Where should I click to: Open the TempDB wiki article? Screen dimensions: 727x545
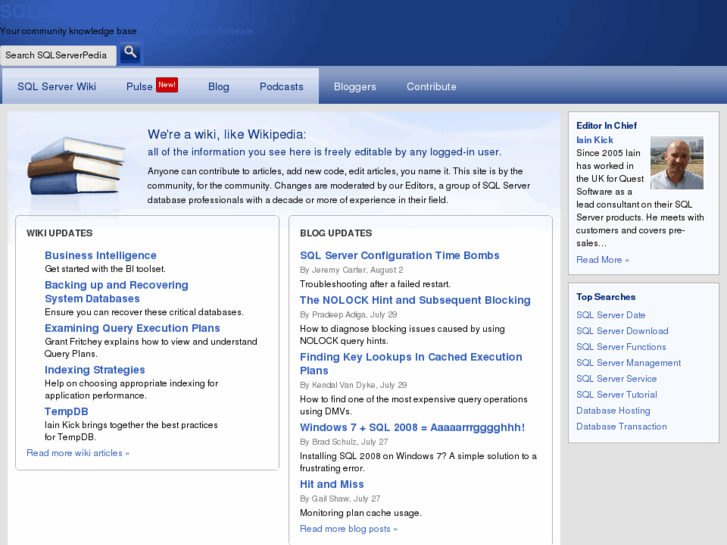(x=66, y=412)
